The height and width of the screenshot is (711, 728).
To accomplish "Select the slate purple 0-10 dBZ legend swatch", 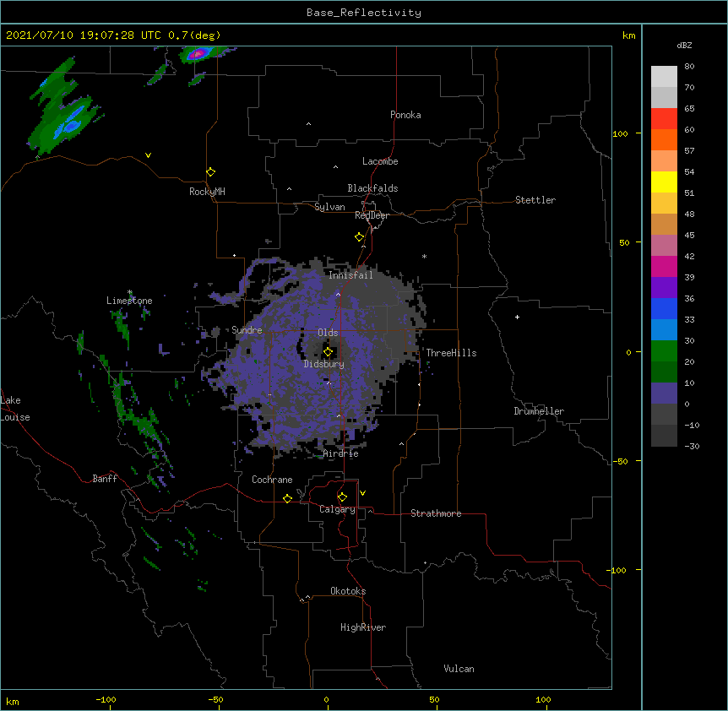I will [664, 393].
